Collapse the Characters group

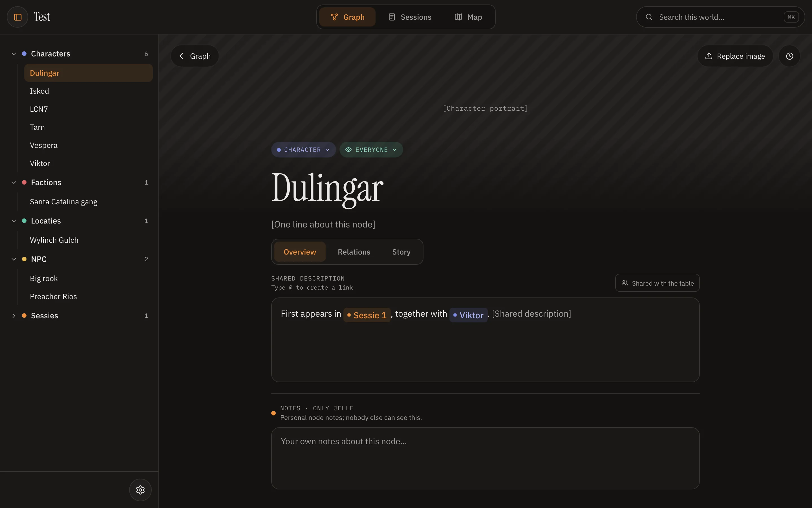[14, 54]
